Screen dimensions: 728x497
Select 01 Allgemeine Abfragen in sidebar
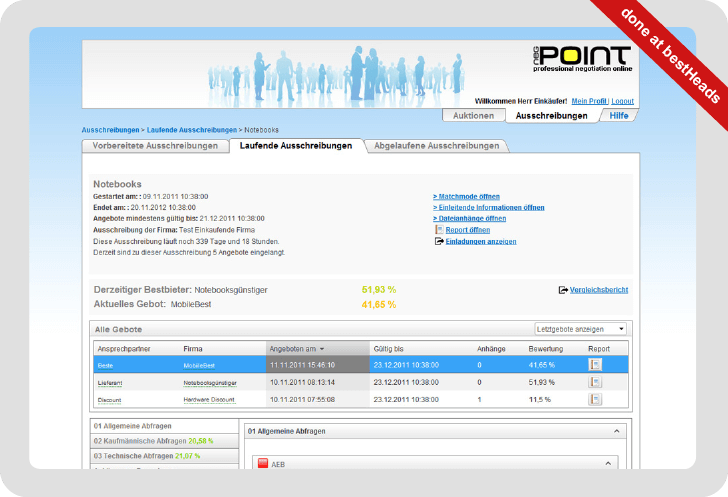click(x=164, y=426)
